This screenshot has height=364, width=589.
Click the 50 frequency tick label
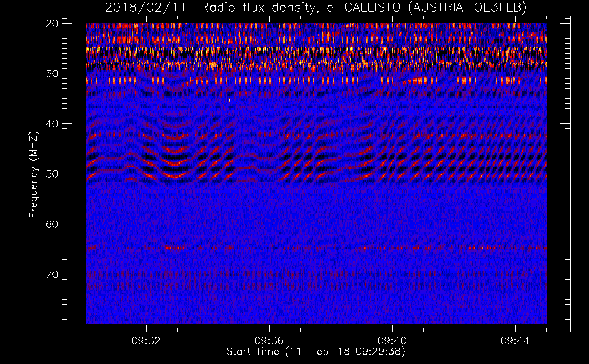coord(52,174)
